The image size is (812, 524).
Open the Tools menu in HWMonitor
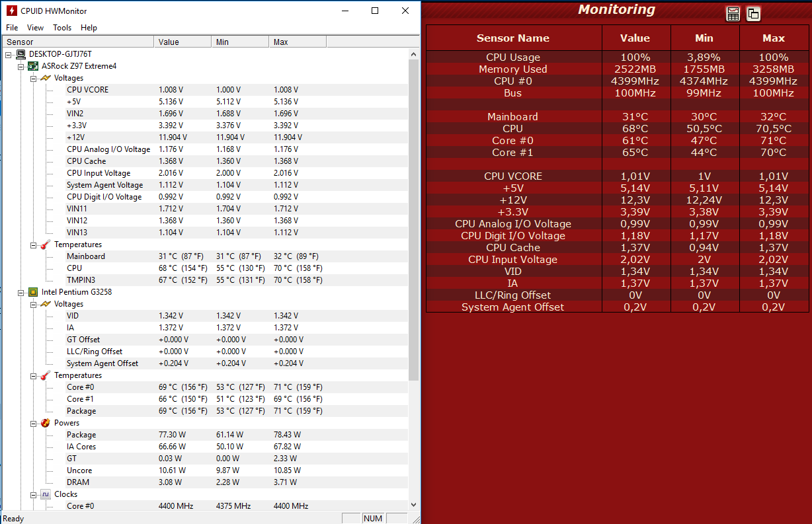click(62, 28)
